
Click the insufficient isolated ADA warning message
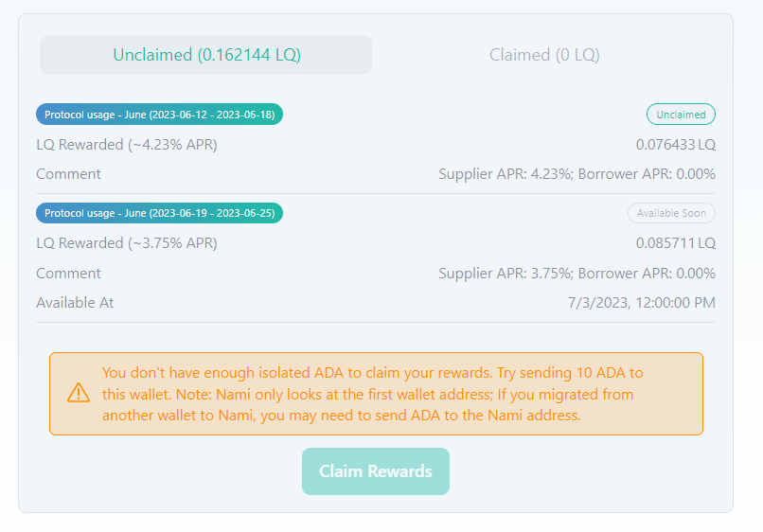point(372,393)
